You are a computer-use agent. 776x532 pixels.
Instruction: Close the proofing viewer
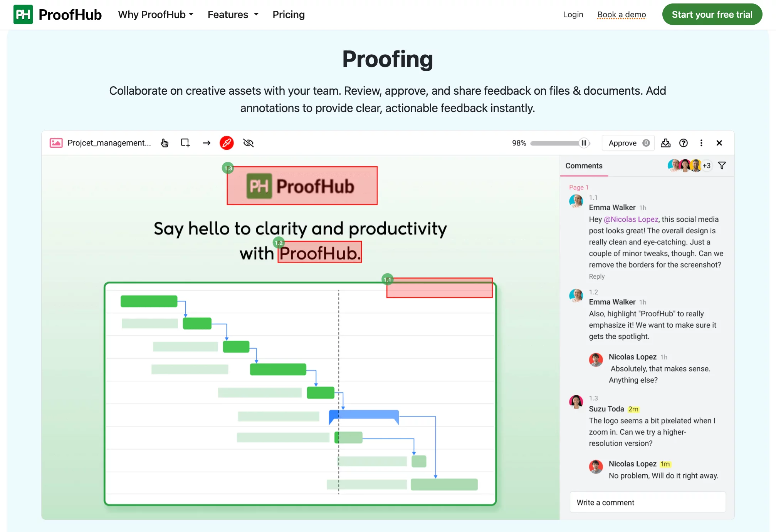(719, 143)
